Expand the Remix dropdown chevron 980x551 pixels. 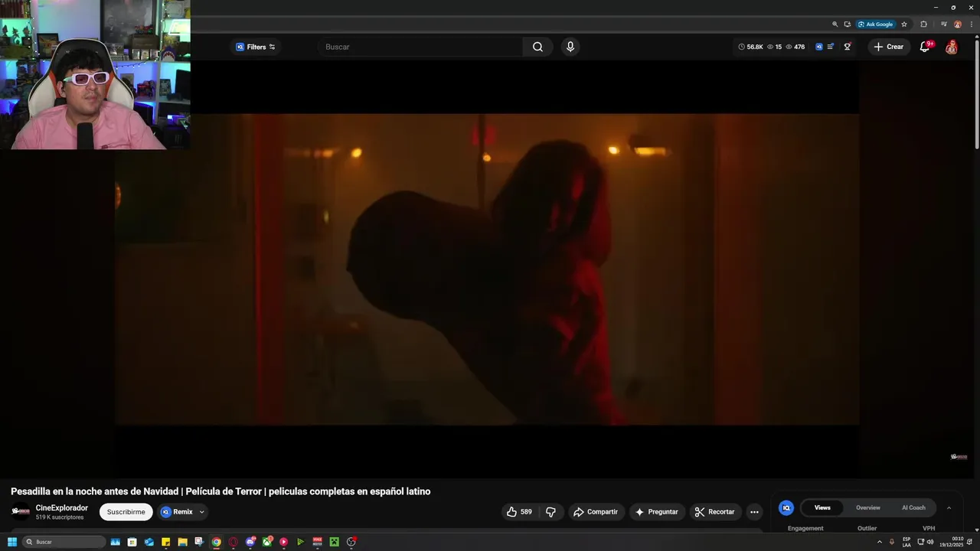click(x=202, y=512)
